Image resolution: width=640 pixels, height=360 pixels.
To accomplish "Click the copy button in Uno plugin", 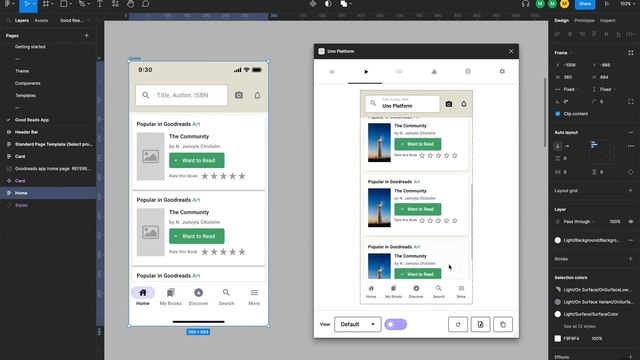I will point(503,324).
